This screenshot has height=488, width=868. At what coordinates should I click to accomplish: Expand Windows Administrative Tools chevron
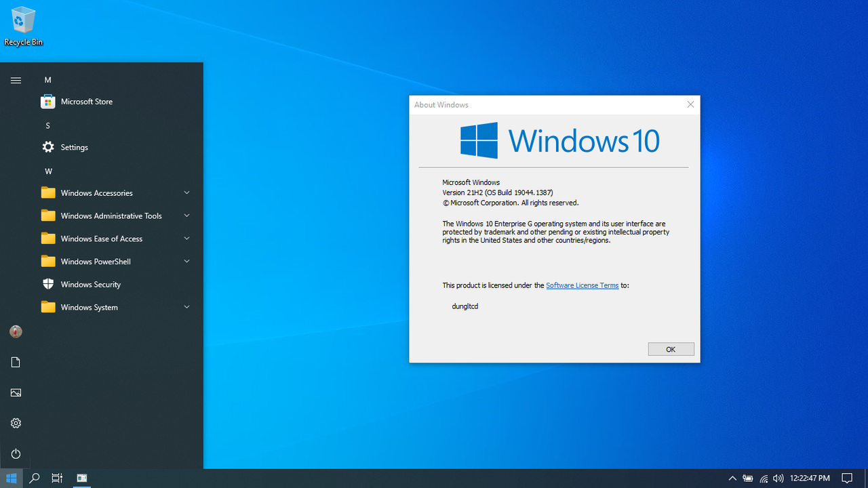click(186, 216)
